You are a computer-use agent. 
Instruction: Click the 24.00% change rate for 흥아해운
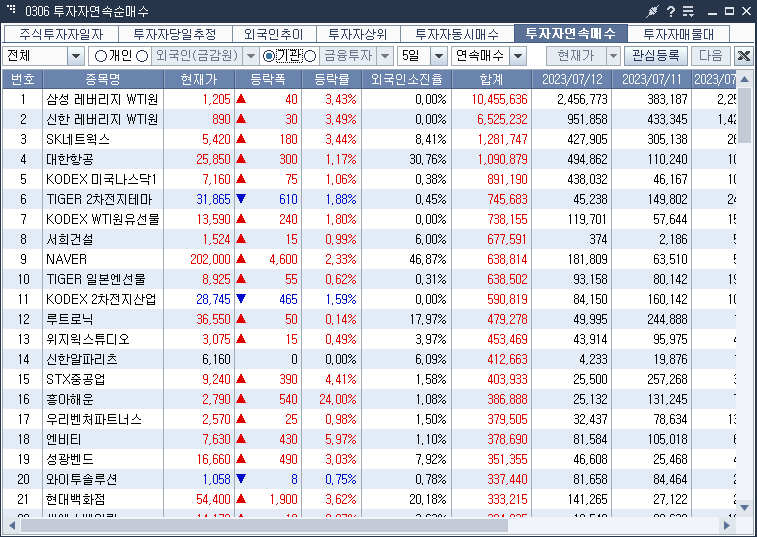click(x=337, y=399)
